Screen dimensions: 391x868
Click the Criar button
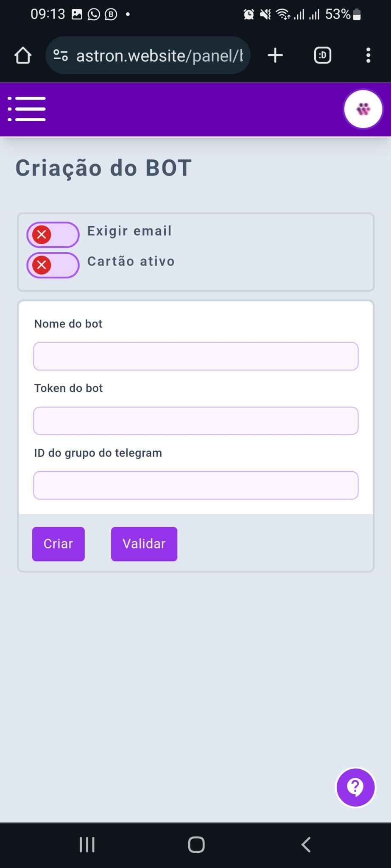59,544
